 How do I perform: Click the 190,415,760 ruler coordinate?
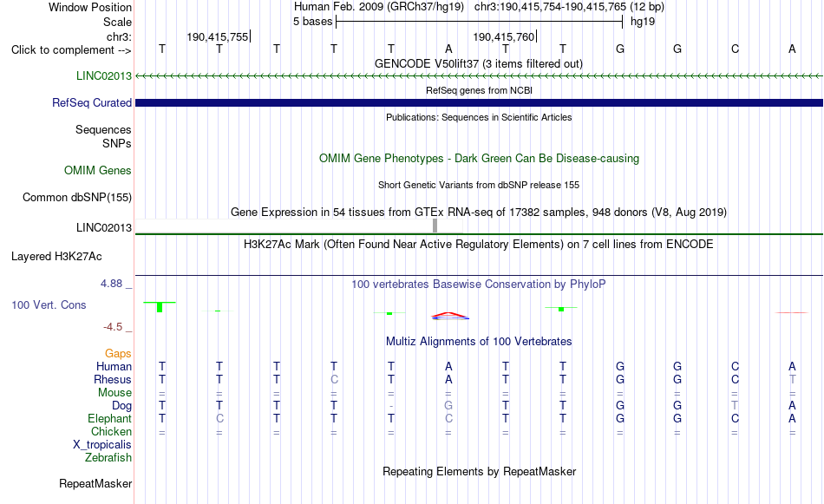pyautogui.click(x=503, y=36)
